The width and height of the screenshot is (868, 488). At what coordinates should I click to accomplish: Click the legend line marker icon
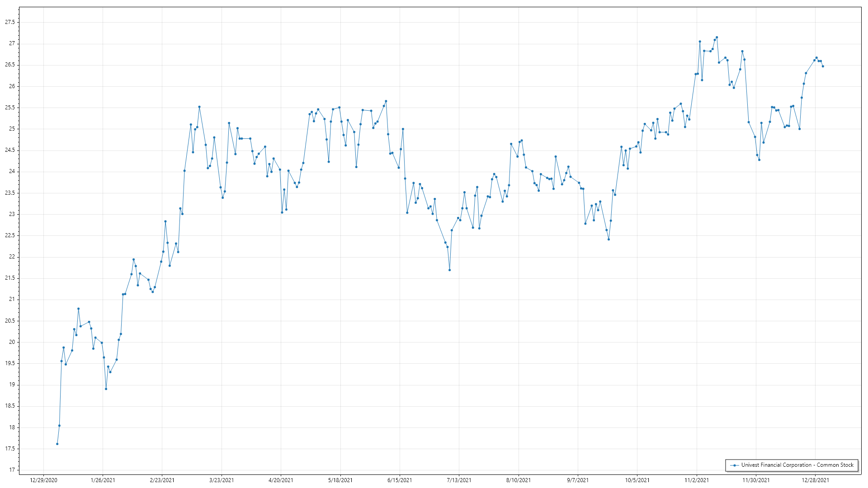click(734, 465)
